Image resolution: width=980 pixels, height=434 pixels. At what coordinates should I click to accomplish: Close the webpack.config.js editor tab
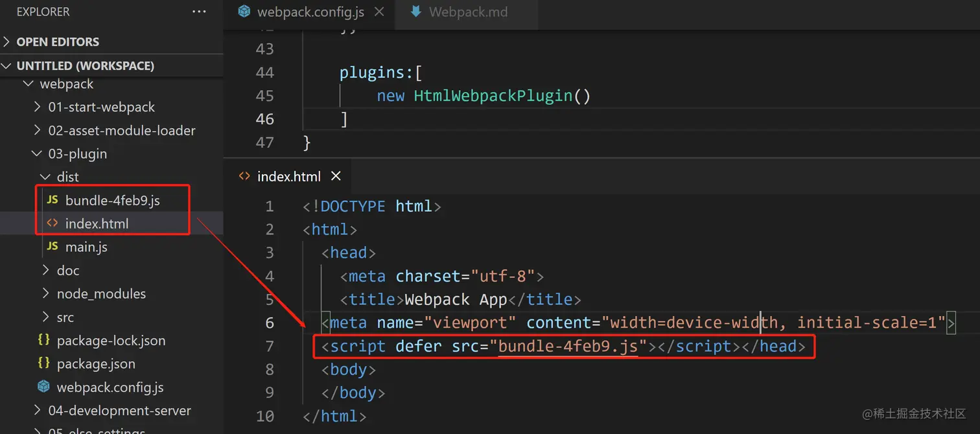click(x=379, y=12)
